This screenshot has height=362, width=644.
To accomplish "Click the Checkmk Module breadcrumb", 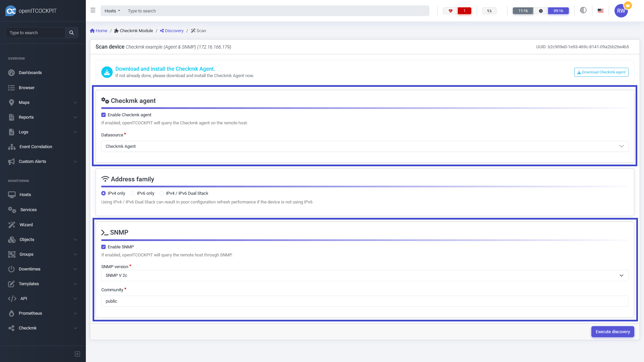I will (x=133, y=31).
